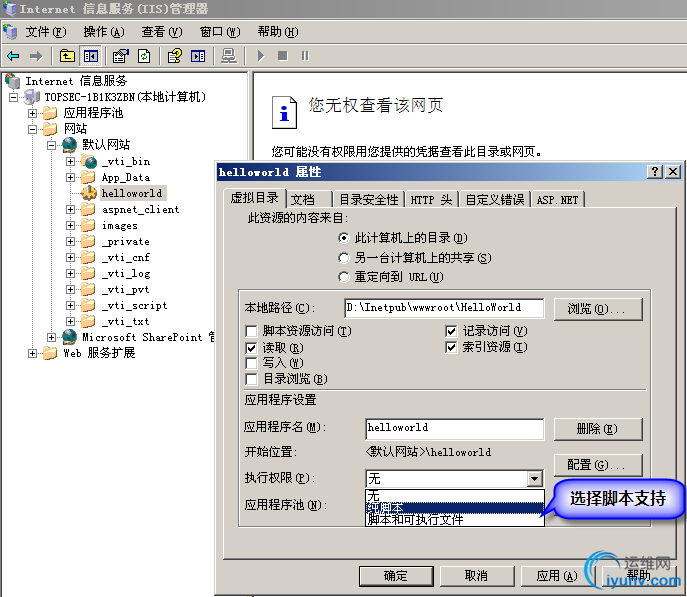Collapse the 默认网站 tree node
The width and height of the screenshot is (687, 597).
point(52,145)
